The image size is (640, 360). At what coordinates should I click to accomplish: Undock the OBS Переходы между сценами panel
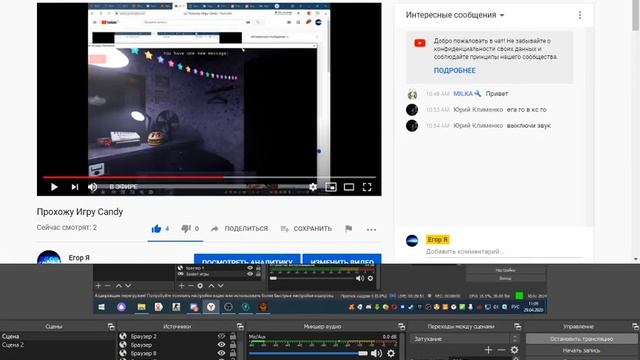tap(518, 326)
